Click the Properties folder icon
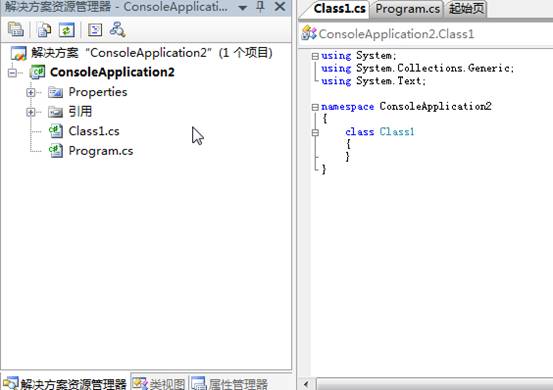Screen dimensions: 553x390 click(x=55, y=92)
